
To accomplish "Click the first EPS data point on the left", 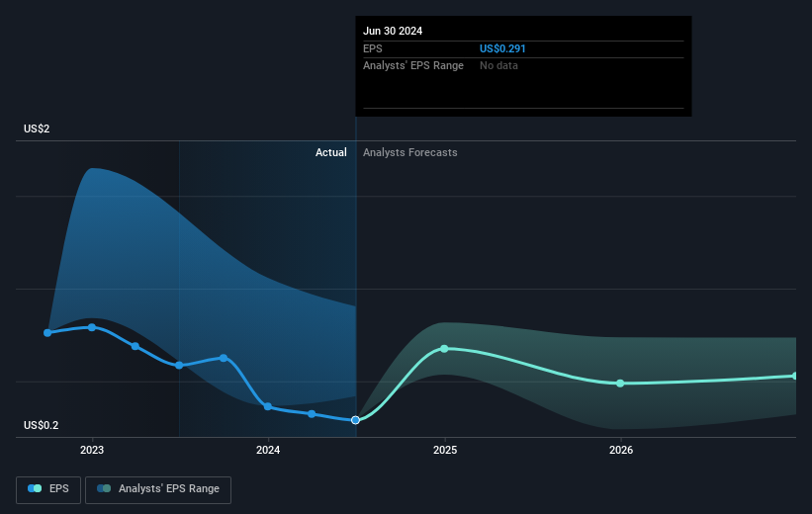I will coord(47,332).
